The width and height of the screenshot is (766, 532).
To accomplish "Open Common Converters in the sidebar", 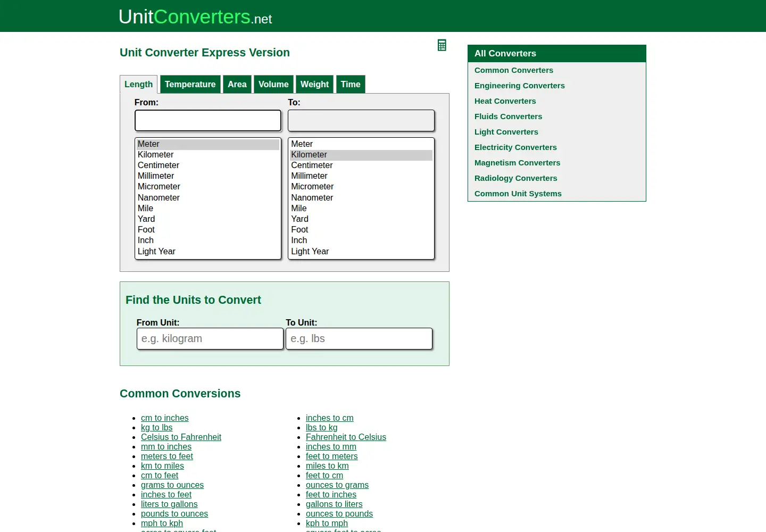I will pyautogui.click(x=514, y=70).
